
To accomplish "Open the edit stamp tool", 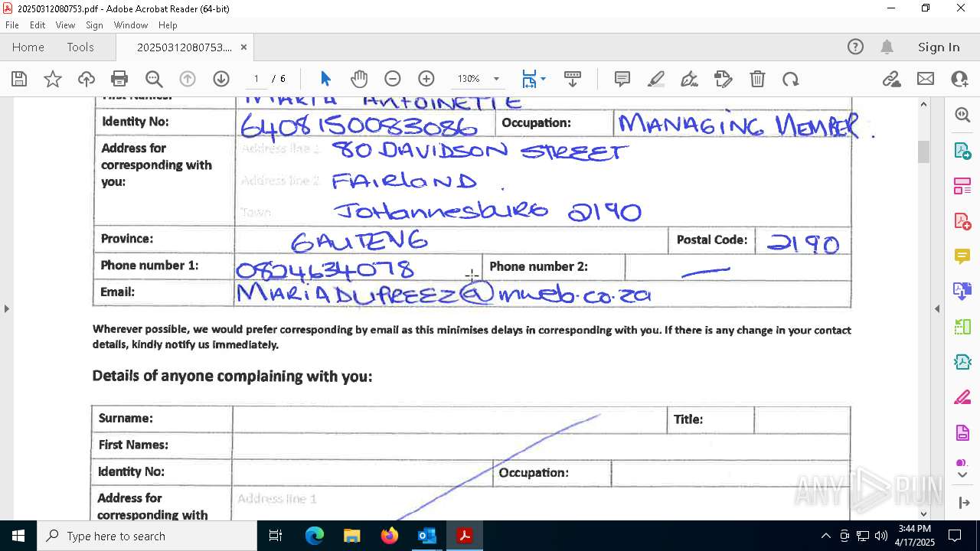I will (724, 79).
